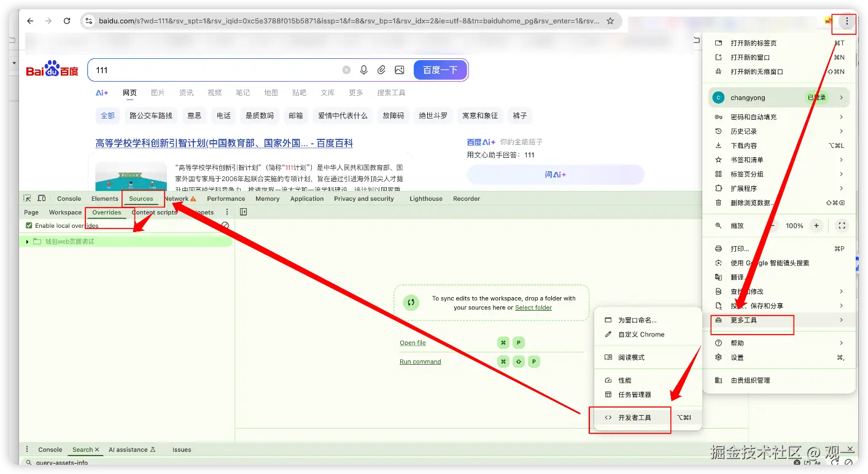Select 阅读模式 in the submenu
Image resolution: width=868 pixels, height=474 pixels.
tap(648, 357)
